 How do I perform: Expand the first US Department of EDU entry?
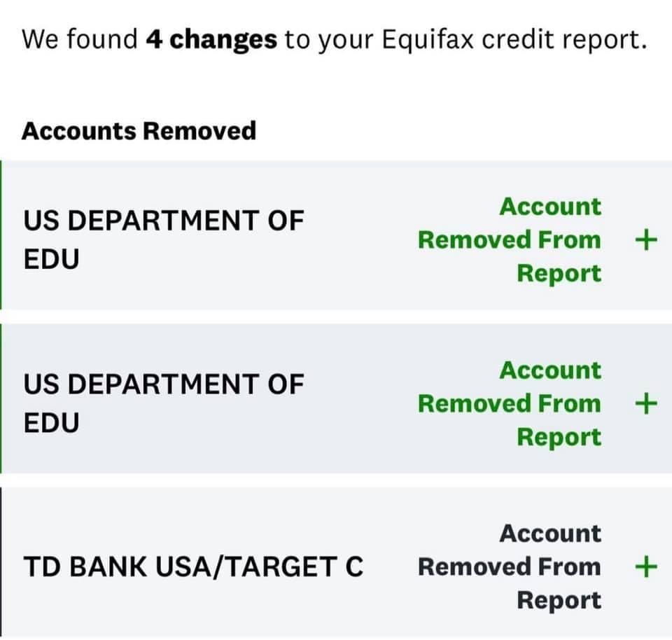[645, 239]
